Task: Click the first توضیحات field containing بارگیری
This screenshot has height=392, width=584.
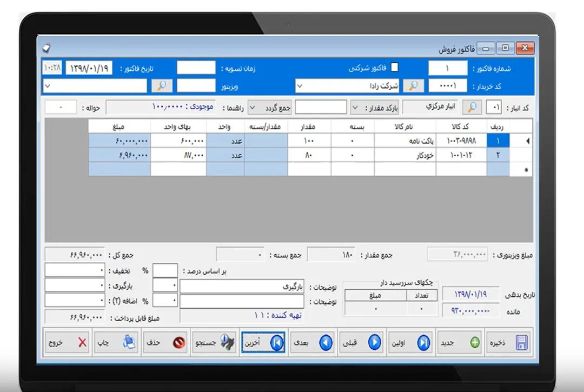Action: [242, 287]
